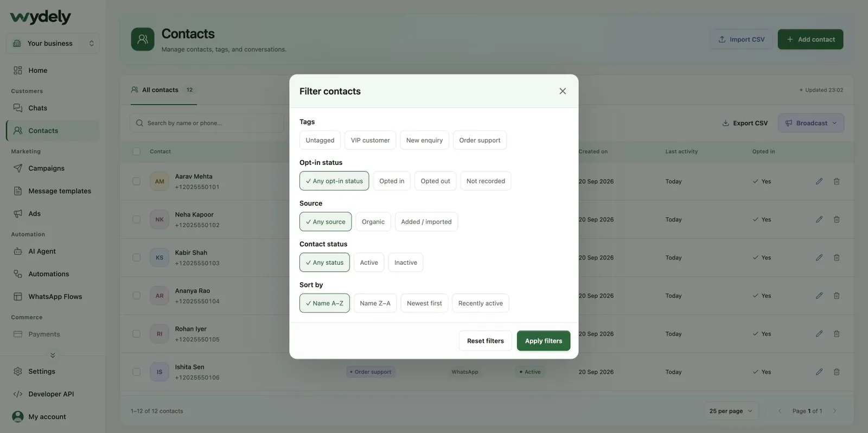Delete Ananya Rao using trash icon
This screenshot has width=868, height=433.
pyautogui.click(x=837, y=296)
